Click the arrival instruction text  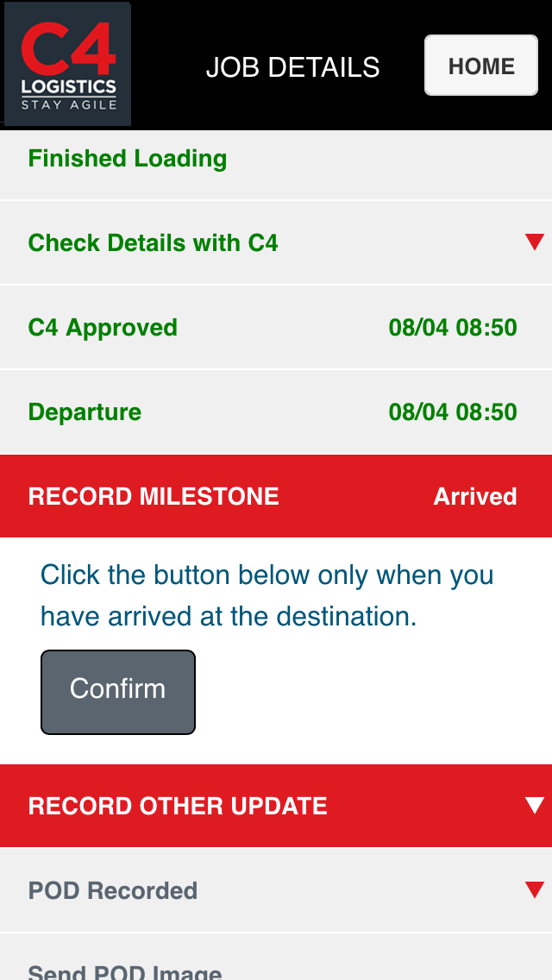pyautogui.click(x=267, y=595)
